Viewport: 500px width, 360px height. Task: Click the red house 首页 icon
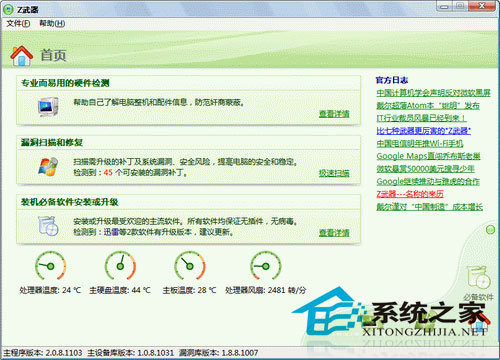coord(22,56)
